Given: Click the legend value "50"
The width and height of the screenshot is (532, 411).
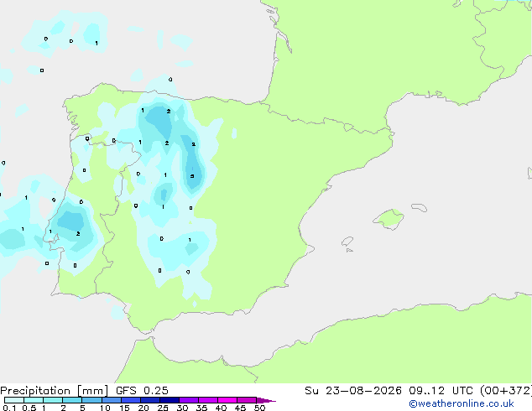Looking at the screenshot, I should click(x=259, y=408).
